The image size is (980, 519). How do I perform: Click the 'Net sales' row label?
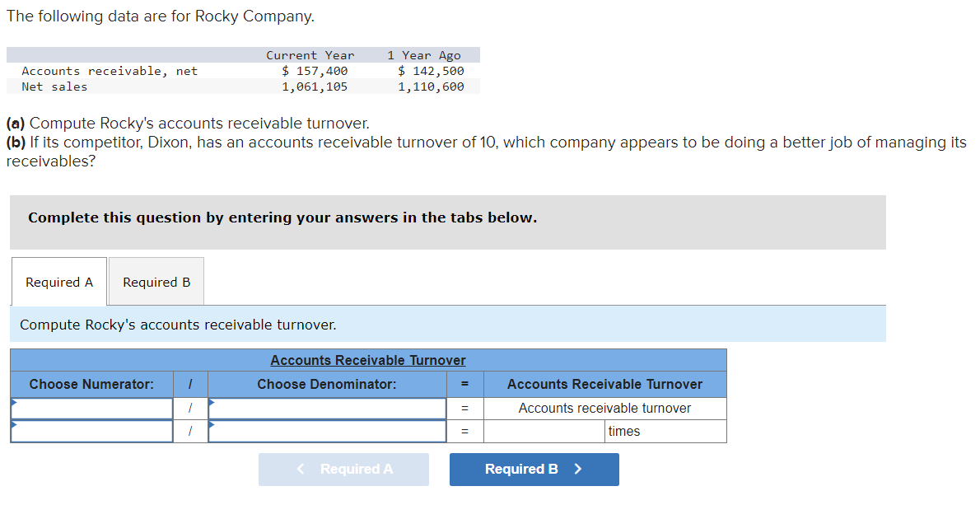(54, 87)
